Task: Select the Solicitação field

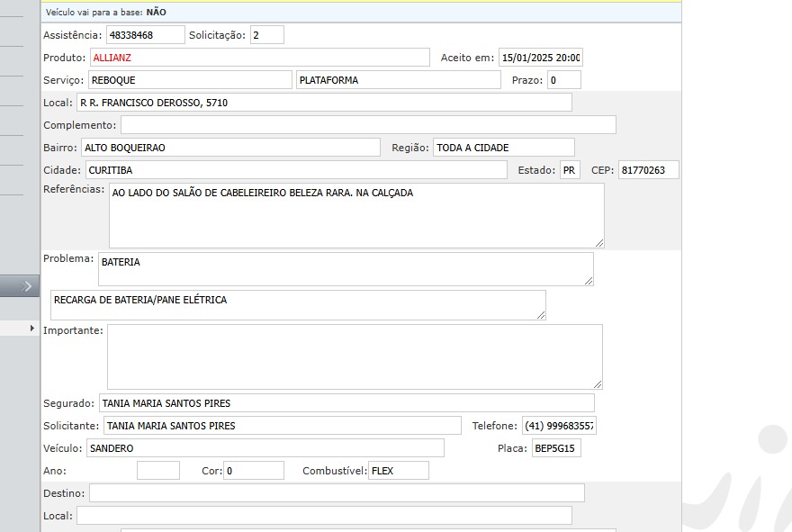Action: pos(266,35)
